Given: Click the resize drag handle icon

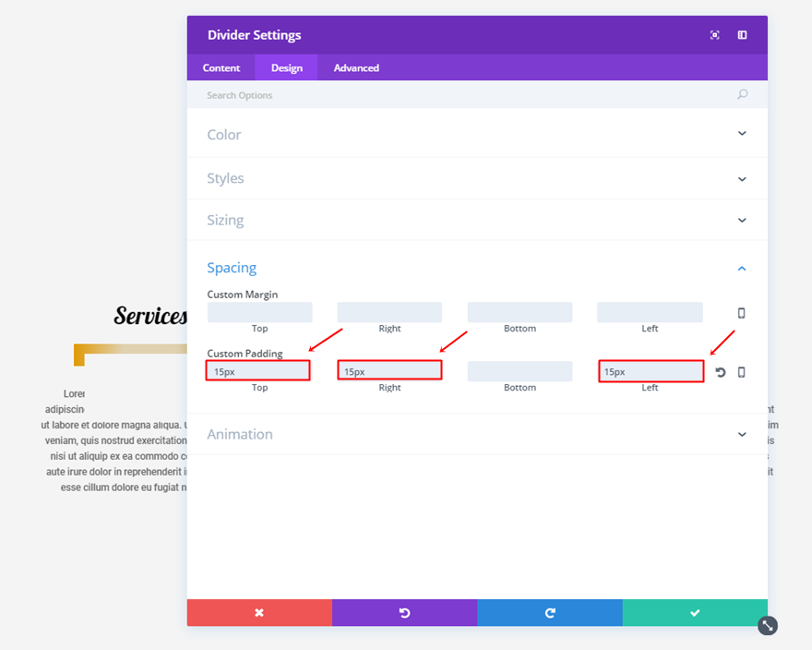Looking at the screenshot, I should (768, 626).
